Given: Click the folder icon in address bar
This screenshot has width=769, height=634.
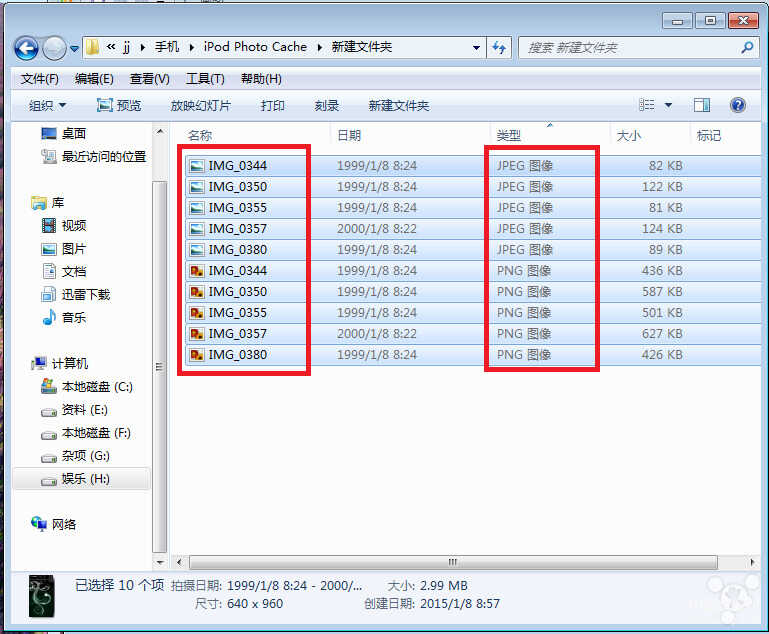Looking at the screenshot, I should 92,47.
